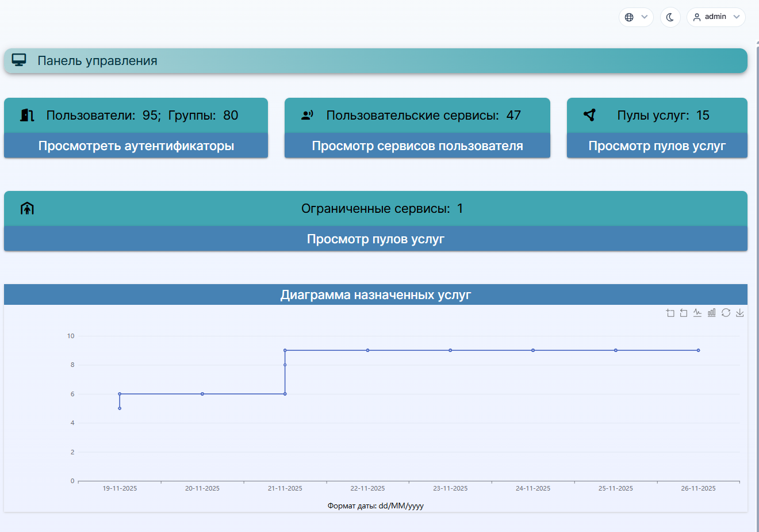Screen dimensions: 759x532
Task: Click Просмотр пулов услуг under Ограниченные сервисы
Action: click(375, 239)
